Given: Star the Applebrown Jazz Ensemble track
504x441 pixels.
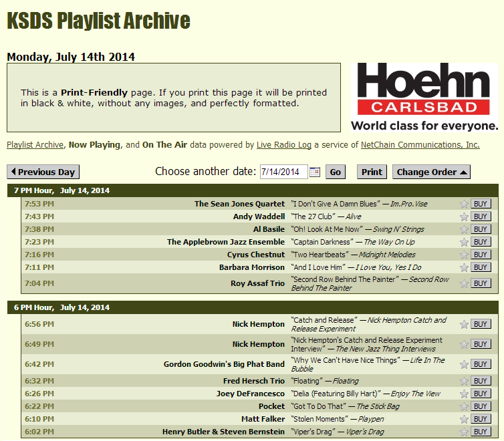Looking at the screenshot, I should [x=464, y=242].
